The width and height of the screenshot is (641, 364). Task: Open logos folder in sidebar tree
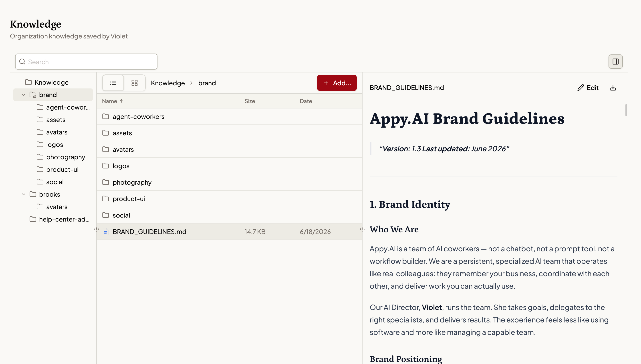coord(53,144)
